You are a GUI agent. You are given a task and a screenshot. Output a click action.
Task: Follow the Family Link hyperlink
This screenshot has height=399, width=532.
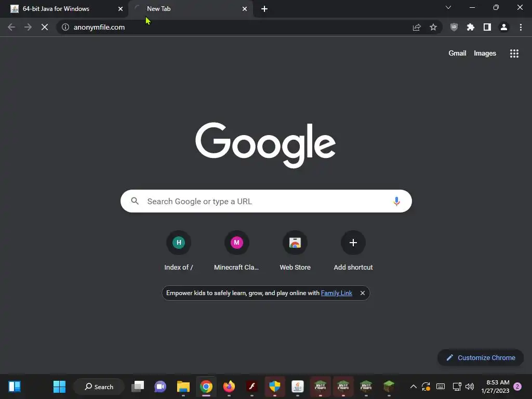[337, 293]
